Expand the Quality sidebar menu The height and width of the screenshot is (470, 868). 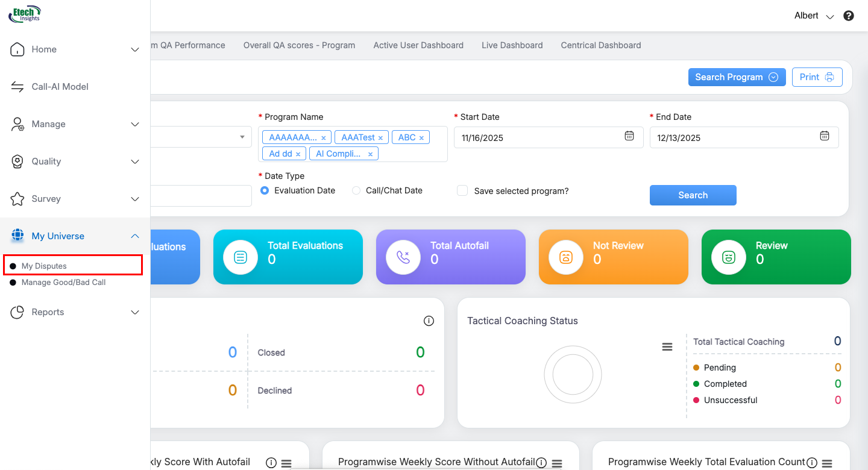(135, 161)
